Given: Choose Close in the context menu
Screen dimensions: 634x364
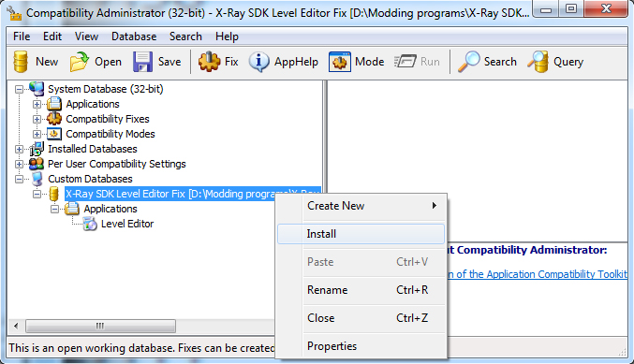Looking at the screenshot, I should click(x=361, y=318).
